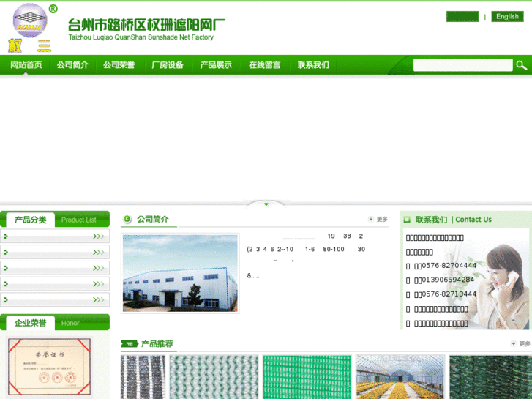Screen dimensions: 532x399
Task: Expand the third product category row
Action: tap(55, 268)
